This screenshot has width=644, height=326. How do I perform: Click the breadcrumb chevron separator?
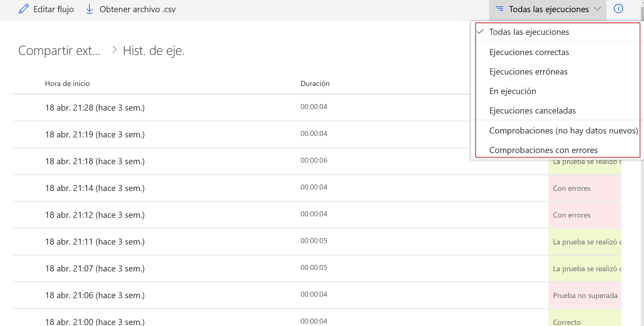tap(114, 50)
